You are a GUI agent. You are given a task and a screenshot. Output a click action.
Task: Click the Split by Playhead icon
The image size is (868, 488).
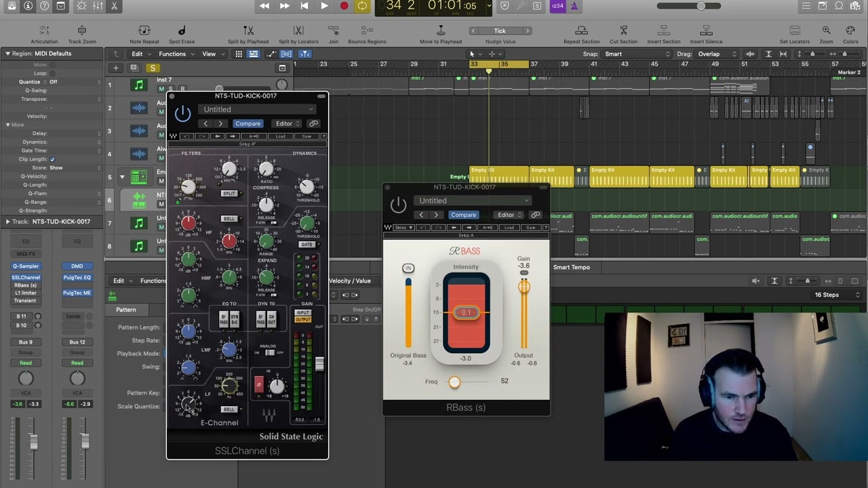(x=248, y=30)
